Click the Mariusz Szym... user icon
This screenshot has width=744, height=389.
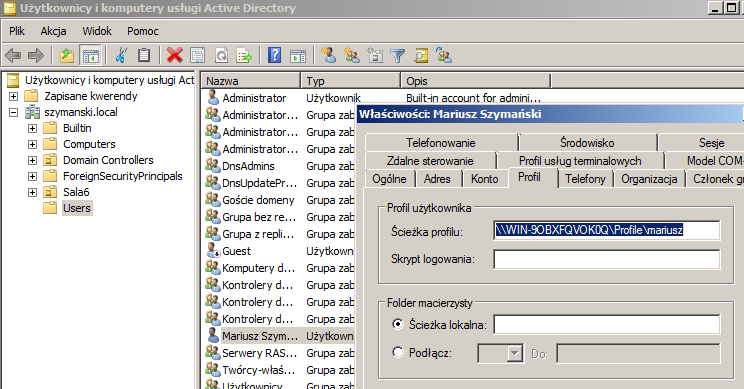coord(213,335)
